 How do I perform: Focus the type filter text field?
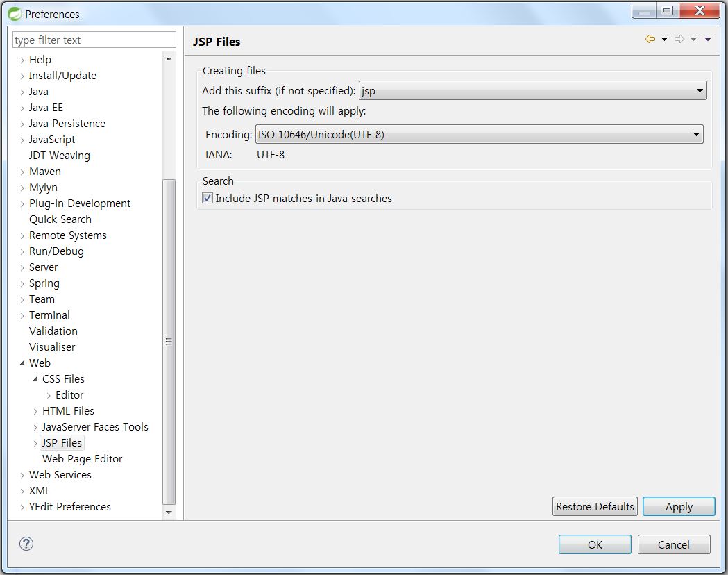(94, 40)
